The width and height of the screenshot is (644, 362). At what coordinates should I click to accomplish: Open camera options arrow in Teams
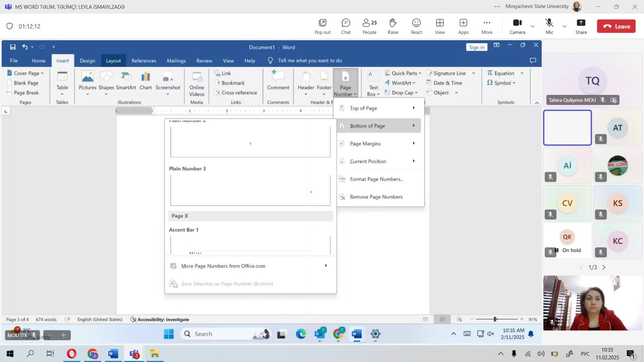click(x=533, y=27)
